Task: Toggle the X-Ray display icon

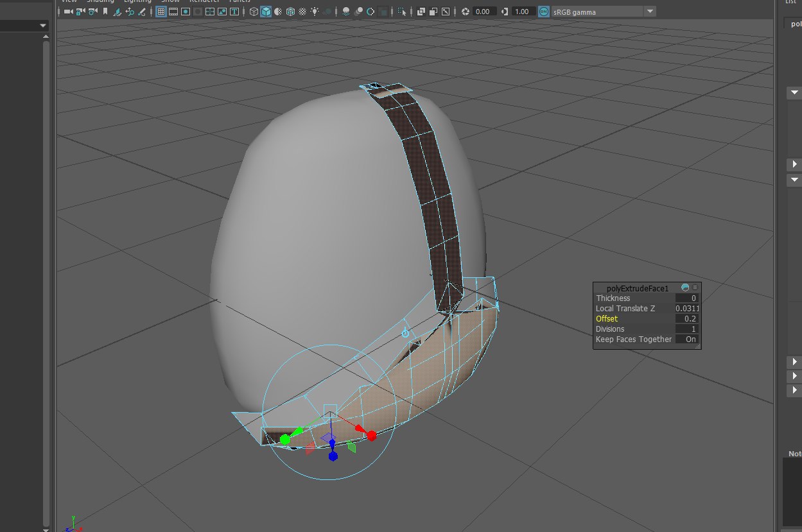Action: pos(421,12)
